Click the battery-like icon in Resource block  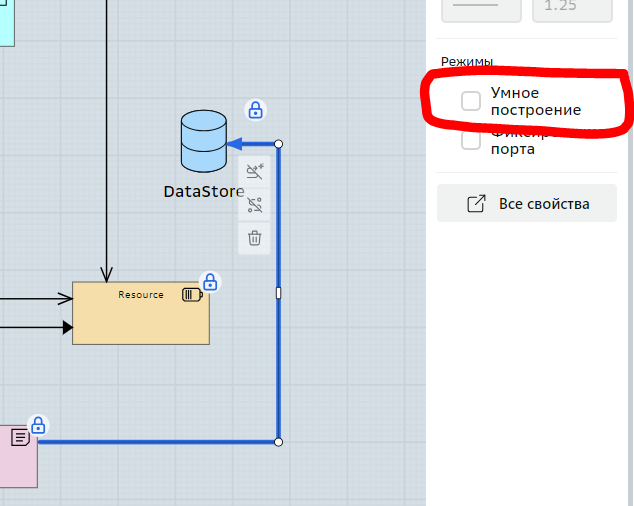pos(192,295)
